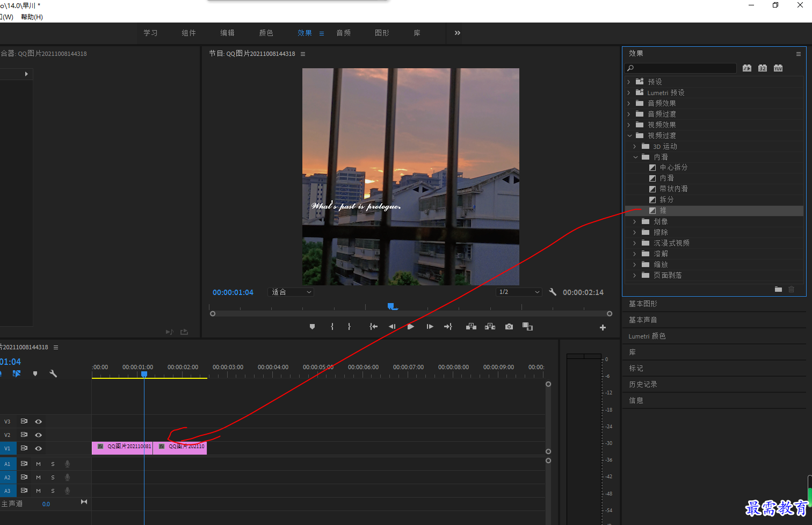This screenshot has width=812, height=525.
Task: Expand the 视频效果 folder
Action: pyautogui.click(x=629, y=125)
